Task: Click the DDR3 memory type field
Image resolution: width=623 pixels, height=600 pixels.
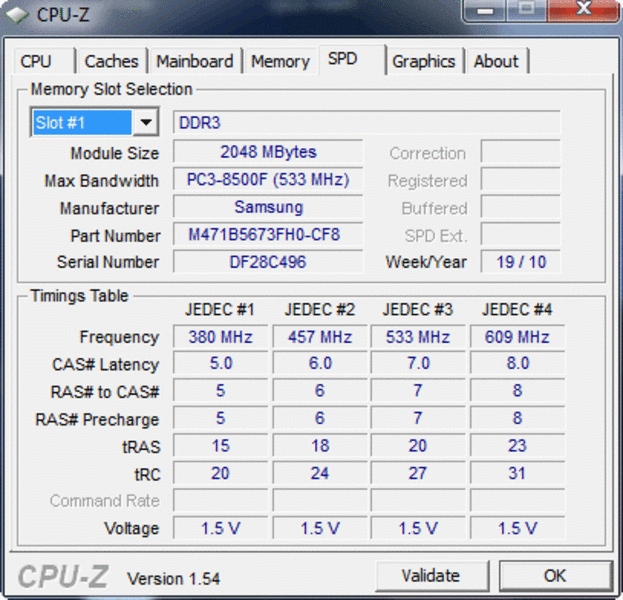Action: coord(367,122)
